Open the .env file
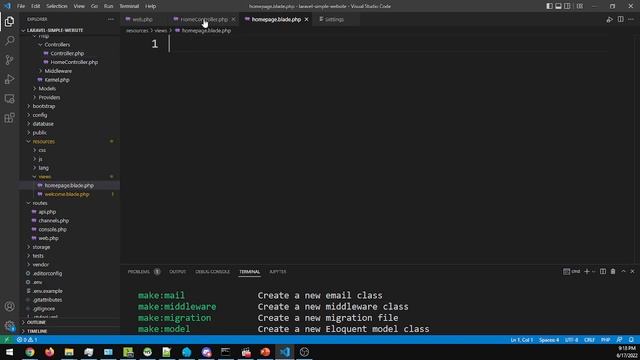The image size is (640, 360). click(x=37, y=282)
